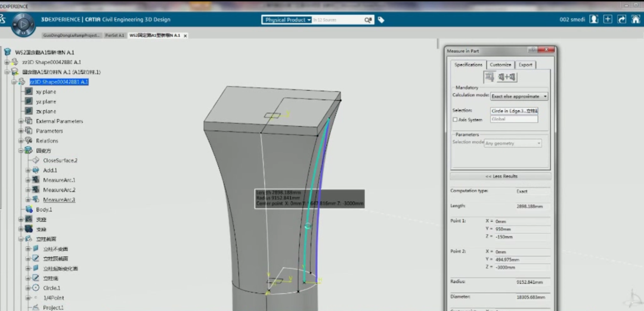Click the search input field in top bar
Viewport: 644px width, 311px height.
pyautogui.click(x=337, y=20)
